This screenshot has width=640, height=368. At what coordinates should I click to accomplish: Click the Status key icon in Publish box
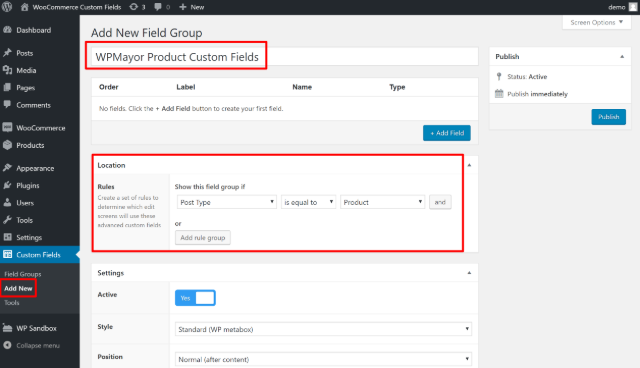pos(499,76)
